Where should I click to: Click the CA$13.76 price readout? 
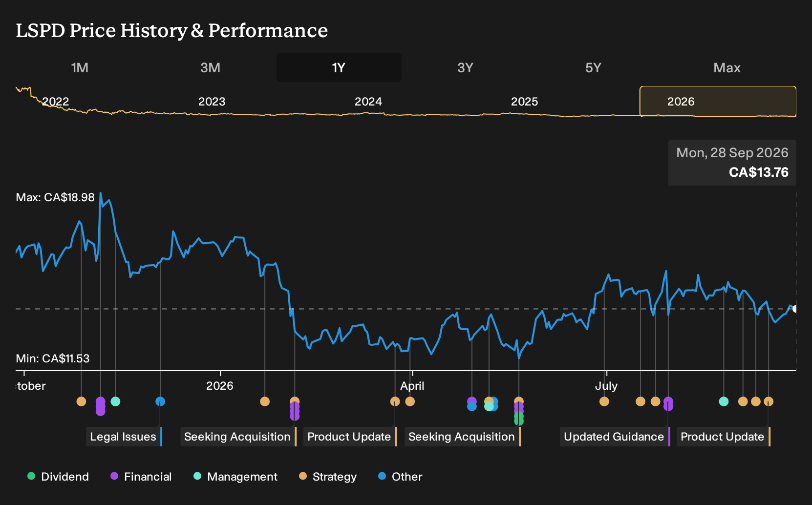758,172
